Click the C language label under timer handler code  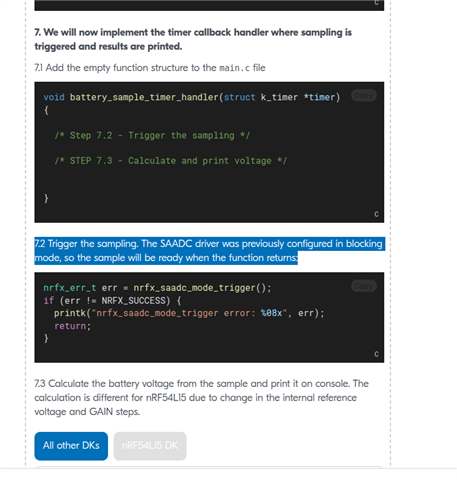point(376,214)
